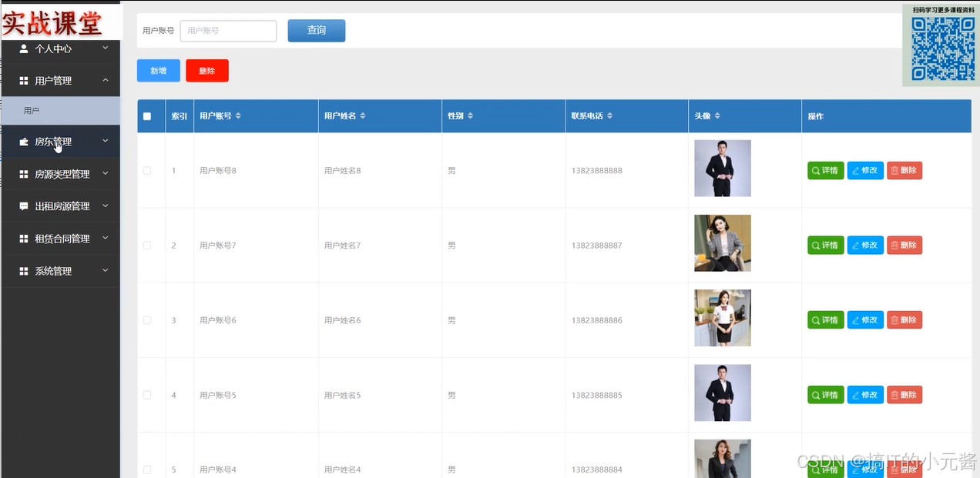
Task: Open 租赁合同管理 menu label
Action: [x=62, y=239]
